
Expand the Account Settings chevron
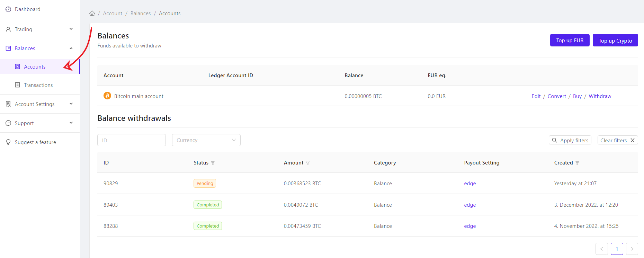coord(71,104)
